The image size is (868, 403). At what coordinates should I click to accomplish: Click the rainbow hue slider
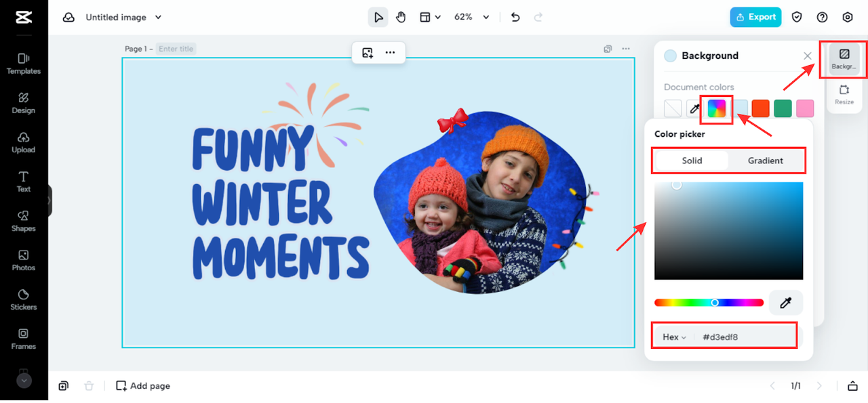coord(709,303)
